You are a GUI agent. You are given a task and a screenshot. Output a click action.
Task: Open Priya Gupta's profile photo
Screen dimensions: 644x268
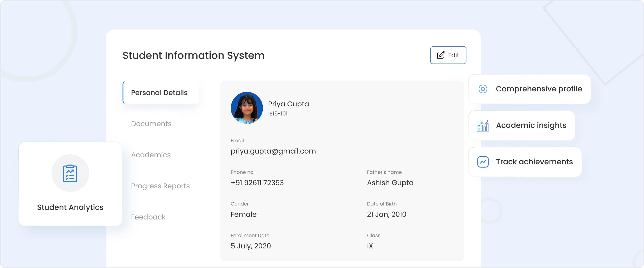pos(247,108)
